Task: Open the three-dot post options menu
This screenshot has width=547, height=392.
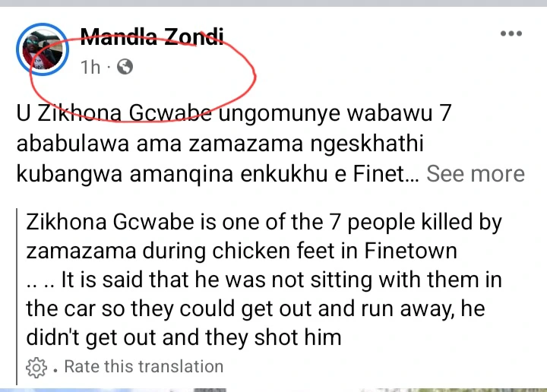Action: 511,33
